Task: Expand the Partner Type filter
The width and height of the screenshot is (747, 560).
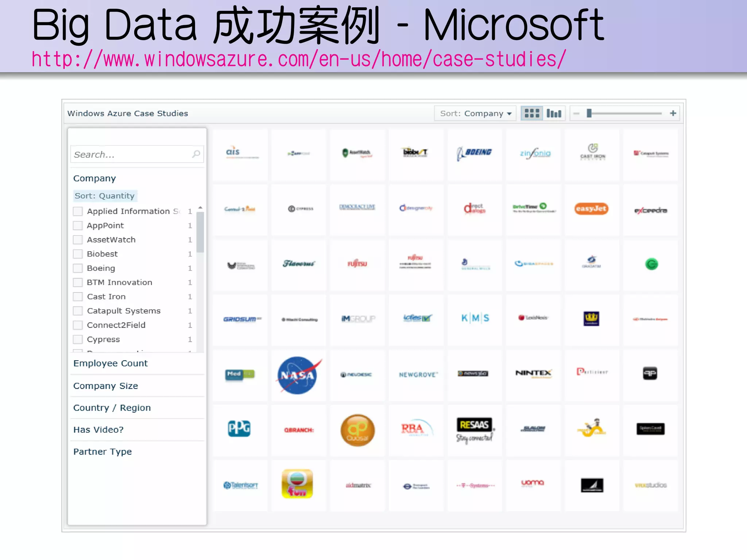Action: [102, 451]
